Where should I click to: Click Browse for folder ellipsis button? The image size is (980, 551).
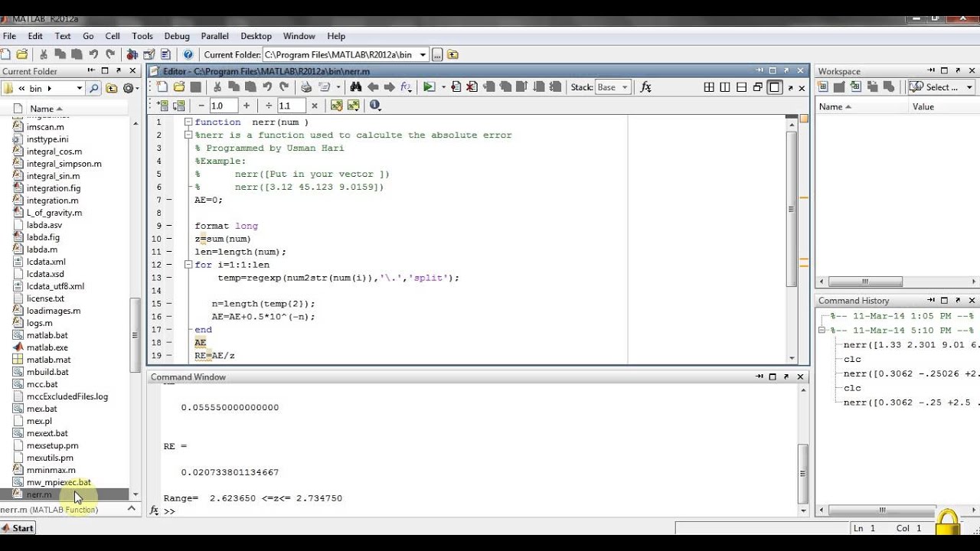point(437,54)
